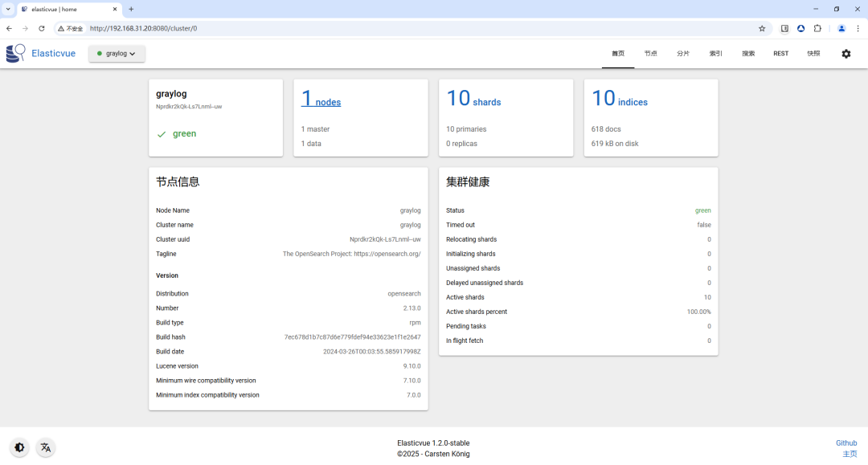
Task: Reload the page with refresh icon
Action: (x=42, y=28)
